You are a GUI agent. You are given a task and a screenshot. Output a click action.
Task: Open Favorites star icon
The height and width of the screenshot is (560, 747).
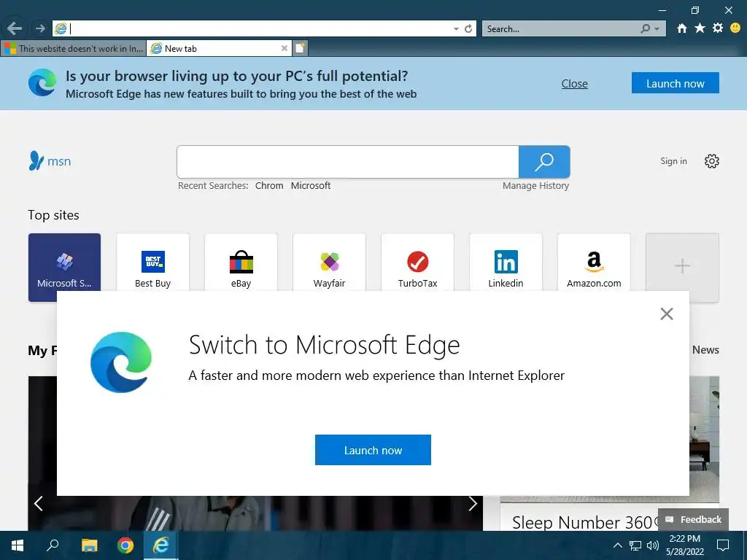click(x=700, y=28)
